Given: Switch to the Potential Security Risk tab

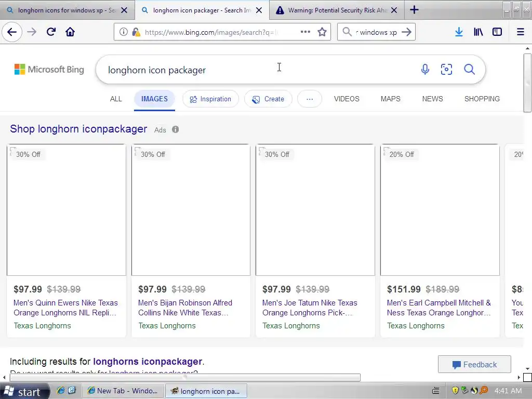Looking at the screenshot, I should [337, 10].
